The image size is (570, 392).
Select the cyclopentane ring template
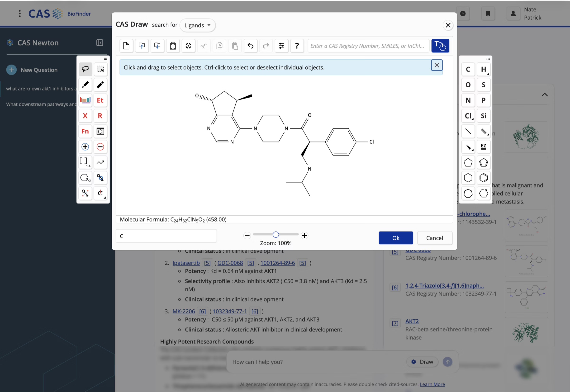(x=468, y=162)
